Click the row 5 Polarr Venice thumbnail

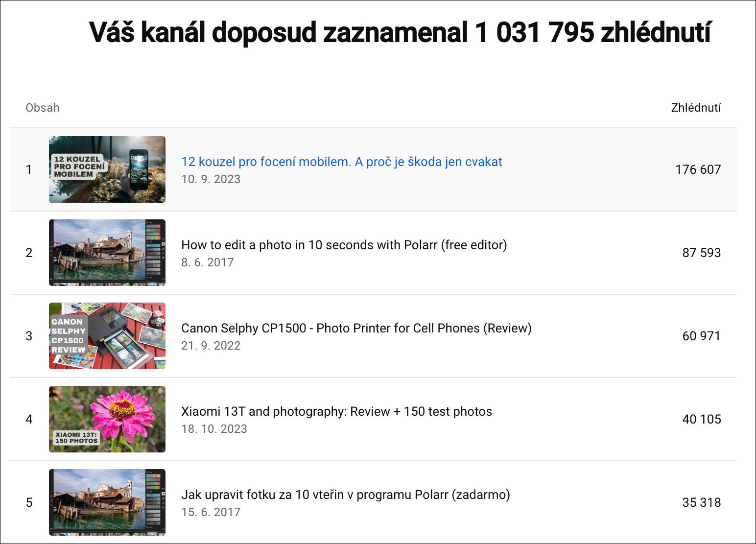click(107, 502)
